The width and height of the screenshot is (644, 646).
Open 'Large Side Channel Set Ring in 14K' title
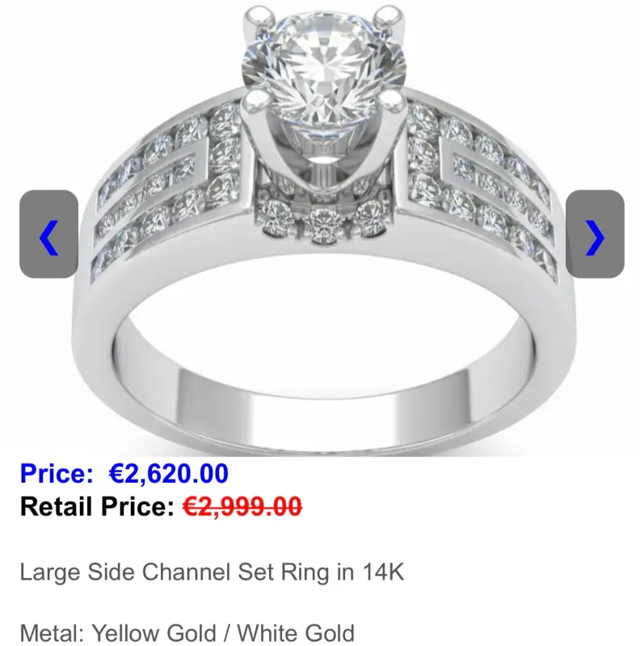pos(212,573)
